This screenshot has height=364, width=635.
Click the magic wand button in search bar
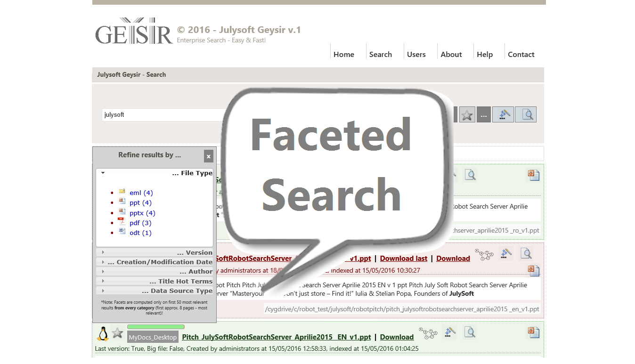503,114
